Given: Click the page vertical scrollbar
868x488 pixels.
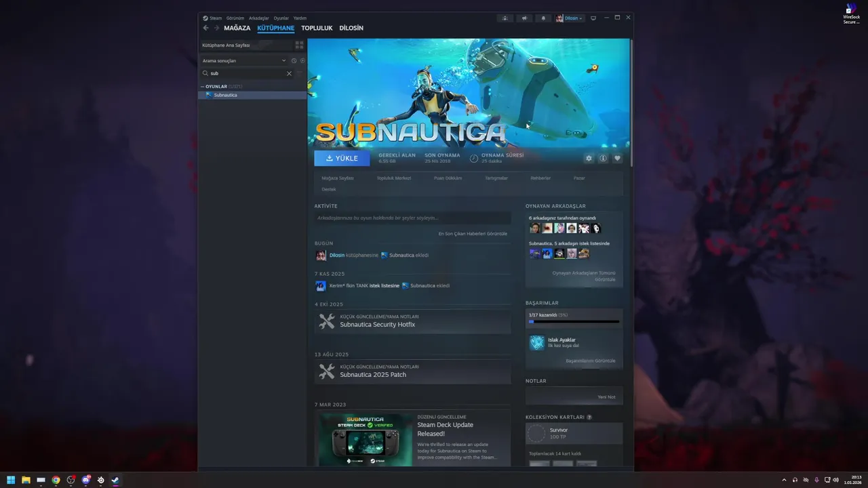Looking at the screenshot, I should (631, 102).
